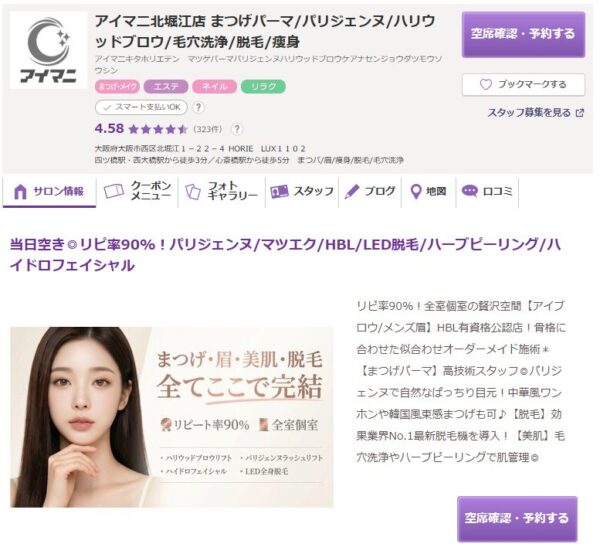This screenshot has width=600, height=544.
Task: Click the heart icon on bookmark button
Action: pos(486,85)
